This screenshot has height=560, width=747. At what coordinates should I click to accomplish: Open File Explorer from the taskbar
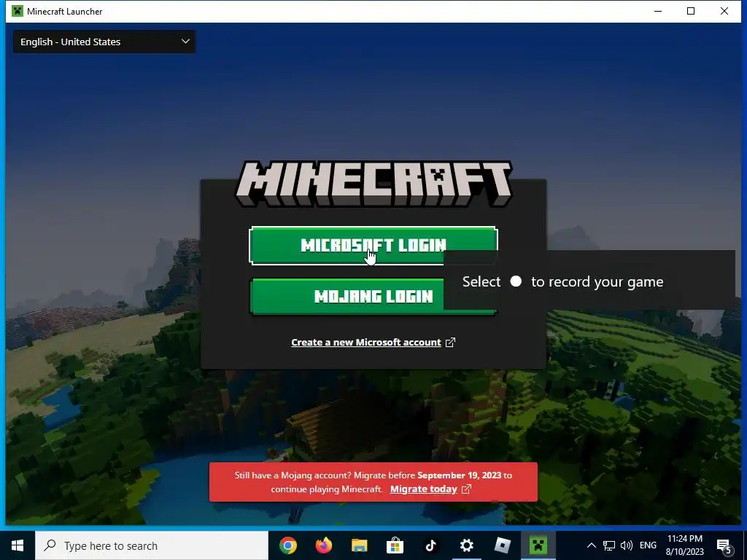(x=360, y=545)
